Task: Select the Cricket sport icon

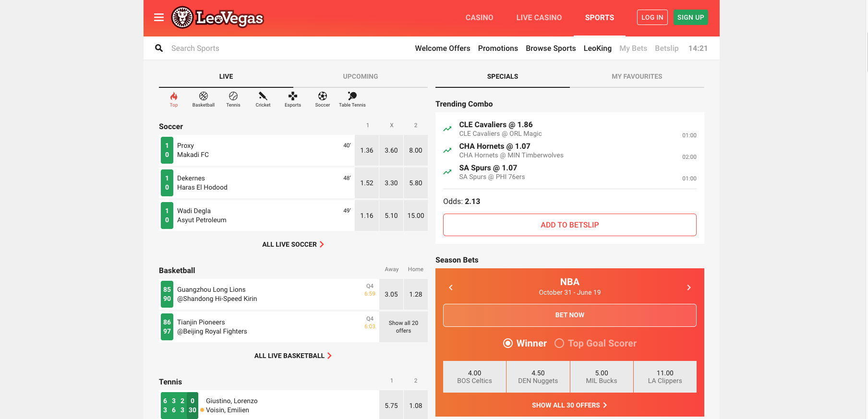Action: coord(263,99)
